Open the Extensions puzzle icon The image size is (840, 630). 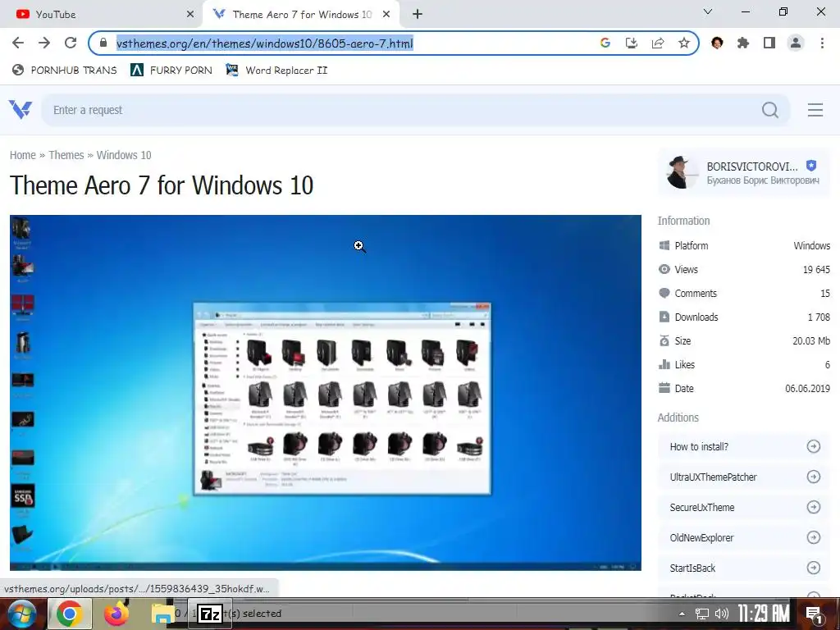743,43
